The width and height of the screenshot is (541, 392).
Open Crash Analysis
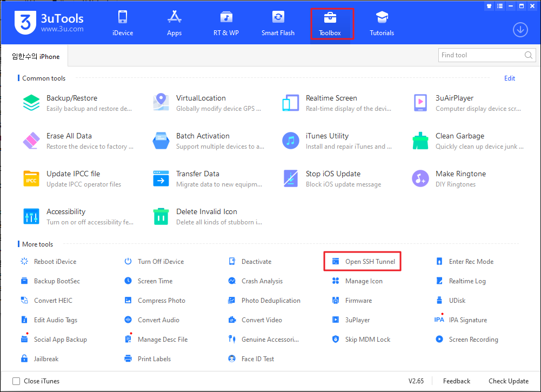coord(255,281)
